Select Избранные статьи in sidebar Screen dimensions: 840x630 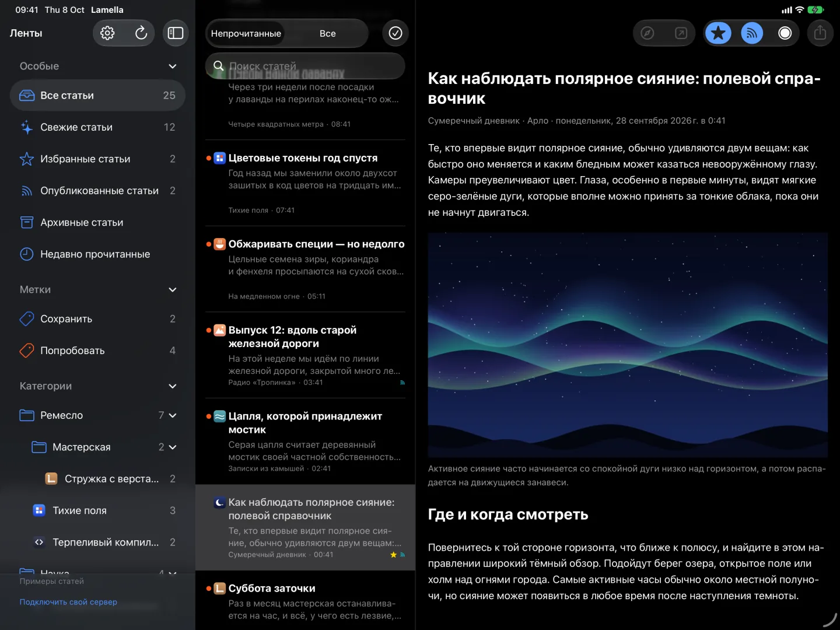(x=97, y=159)
